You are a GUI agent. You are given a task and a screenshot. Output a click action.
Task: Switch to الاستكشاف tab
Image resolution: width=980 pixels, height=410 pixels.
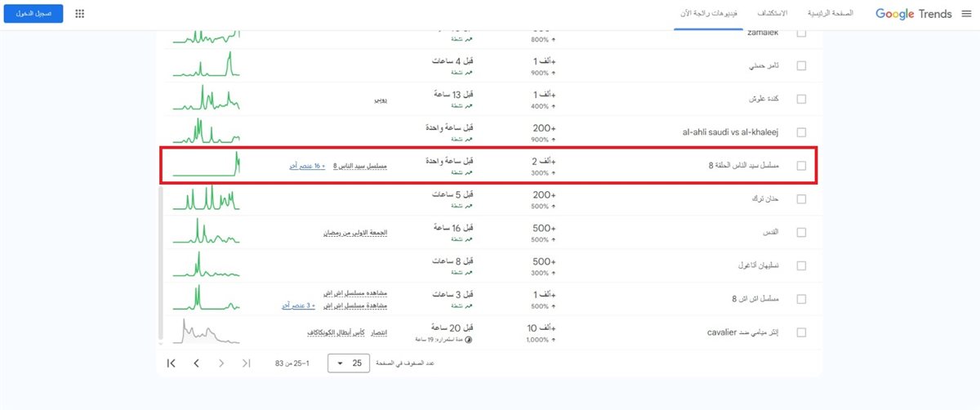click(773, 14)
